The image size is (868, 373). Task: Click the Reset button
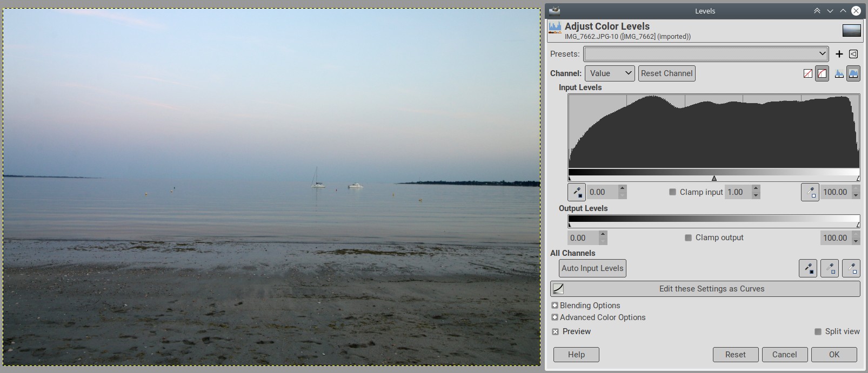click(x=735, y=355)
